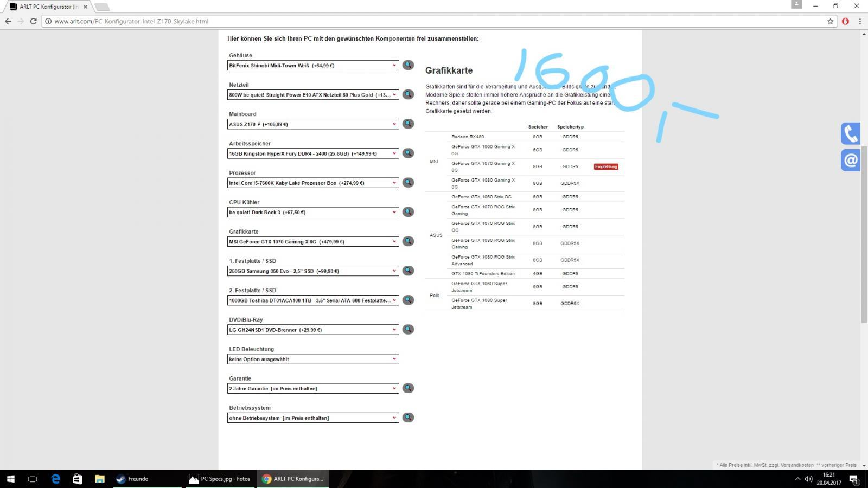Screen dimensions: 868x488
Task: Click magnifier beside 2. Festplatte / SSD
Action: [x=408, y=300]
